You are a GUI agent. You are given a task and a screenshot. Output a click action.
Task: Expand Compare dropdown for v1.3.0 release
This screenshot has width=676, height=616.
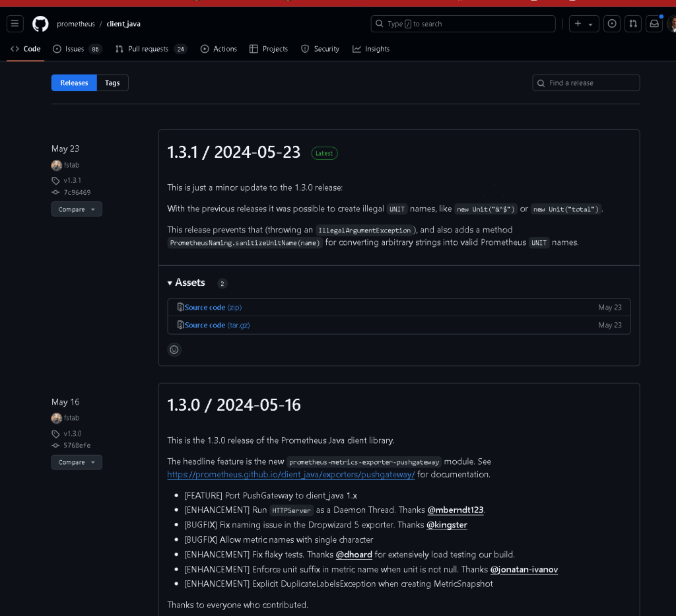pyautogui.click(x=77, y=462)
